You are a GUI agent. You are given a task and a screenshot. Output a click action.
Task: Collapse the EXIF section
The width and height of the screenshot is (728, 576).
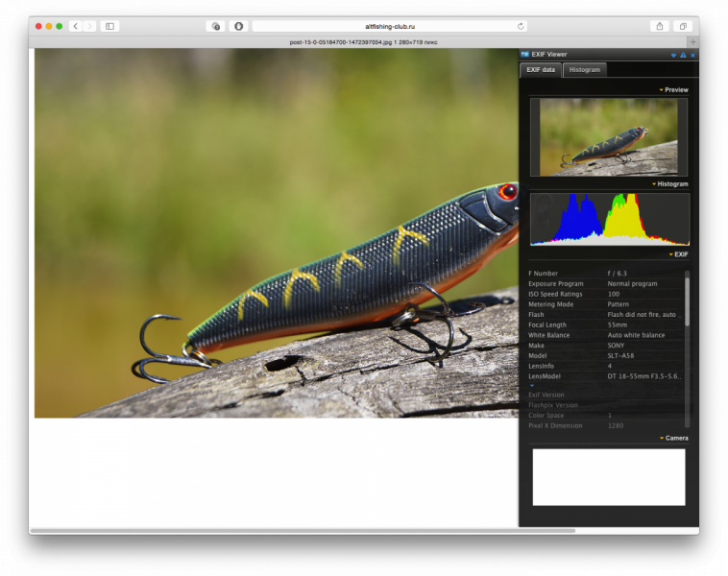678,254
